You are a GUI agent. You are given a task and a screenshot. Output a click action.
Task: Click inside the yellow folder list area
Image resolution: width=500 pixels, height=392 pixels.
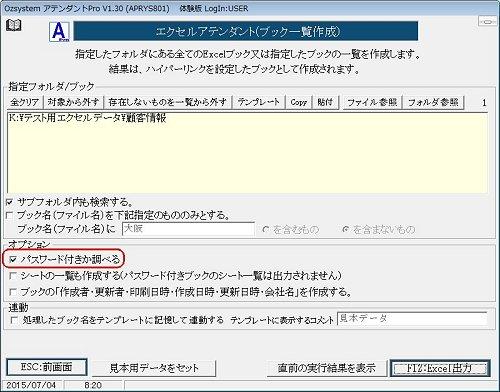247,153
